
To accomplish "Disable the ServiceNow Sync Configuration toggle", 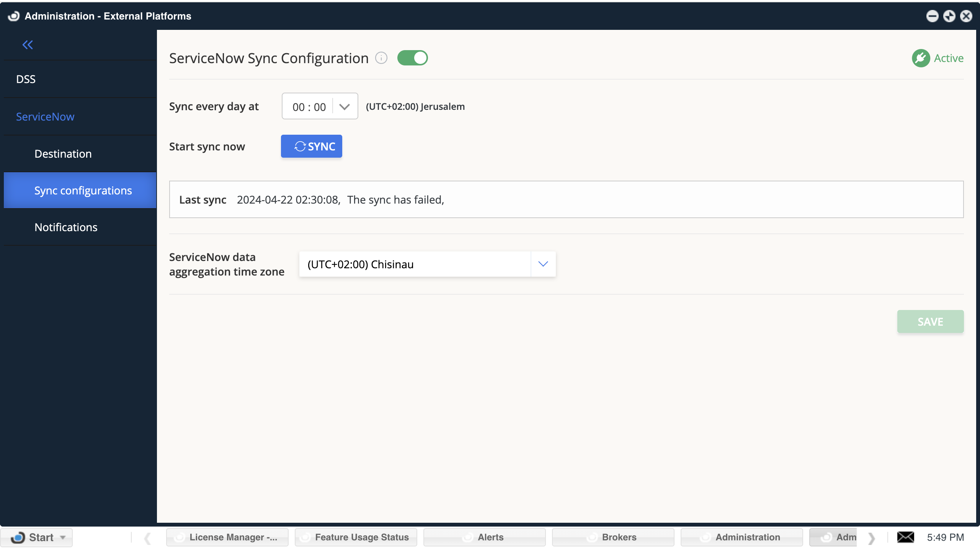I will [413, 58].
